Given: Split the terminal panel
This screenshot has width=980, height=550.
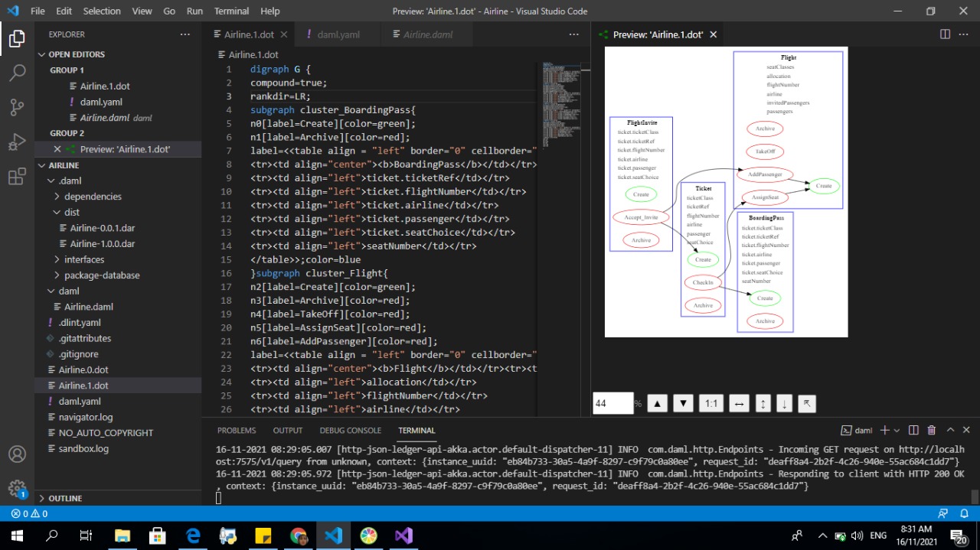Looking at the screenshot, I should pos(913,431).
